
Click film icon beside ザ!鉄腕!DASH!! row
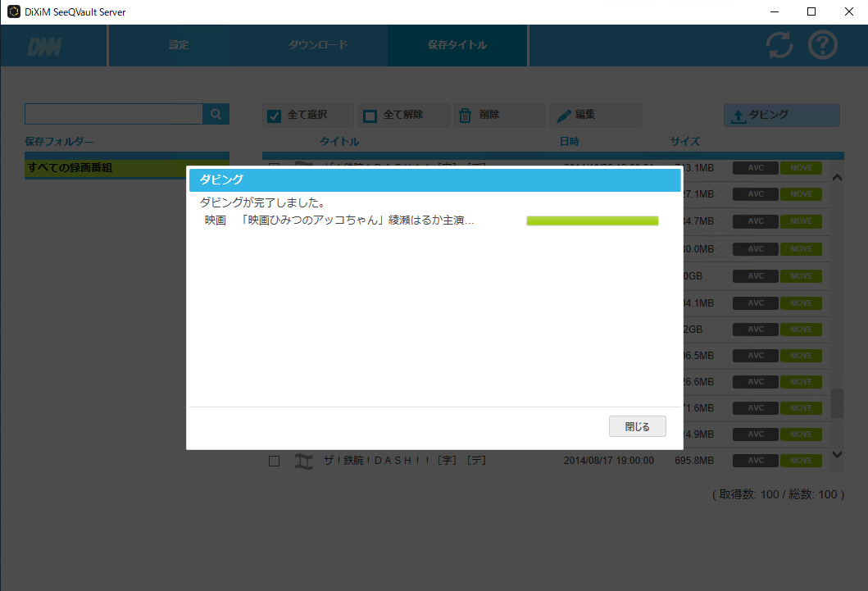click(x=304, y=461)
